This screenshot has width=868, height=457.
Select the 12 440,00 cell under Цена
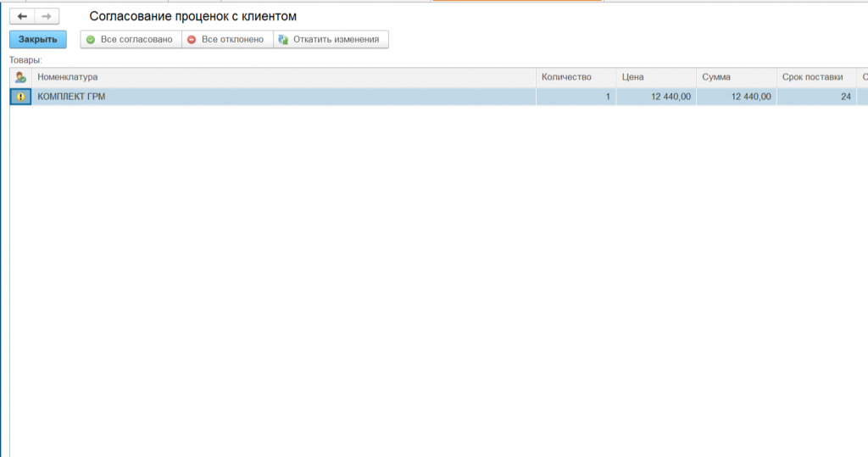[x=655, y=97]
